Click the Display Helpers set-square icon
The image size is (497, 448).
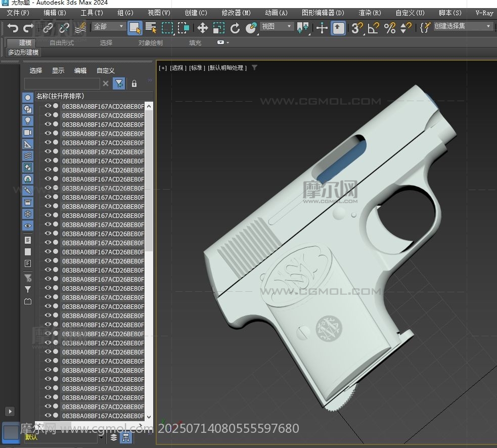pos(28,144)
